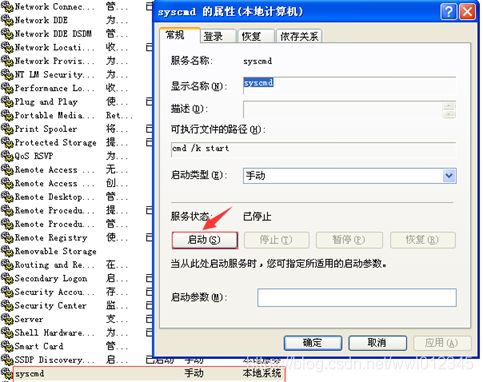This screenshot has width=483, height=382.
Task: Click the Network DDE service gear icon
Action: (7, 20)
